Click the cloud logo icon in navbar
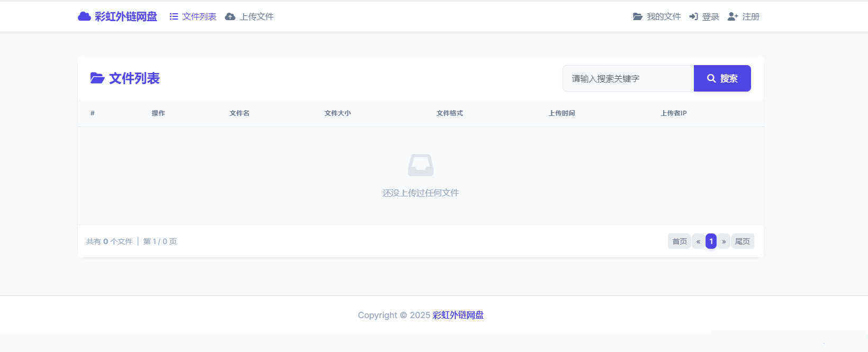Viewport: 868px width, 352px height. tap(84, 16)
